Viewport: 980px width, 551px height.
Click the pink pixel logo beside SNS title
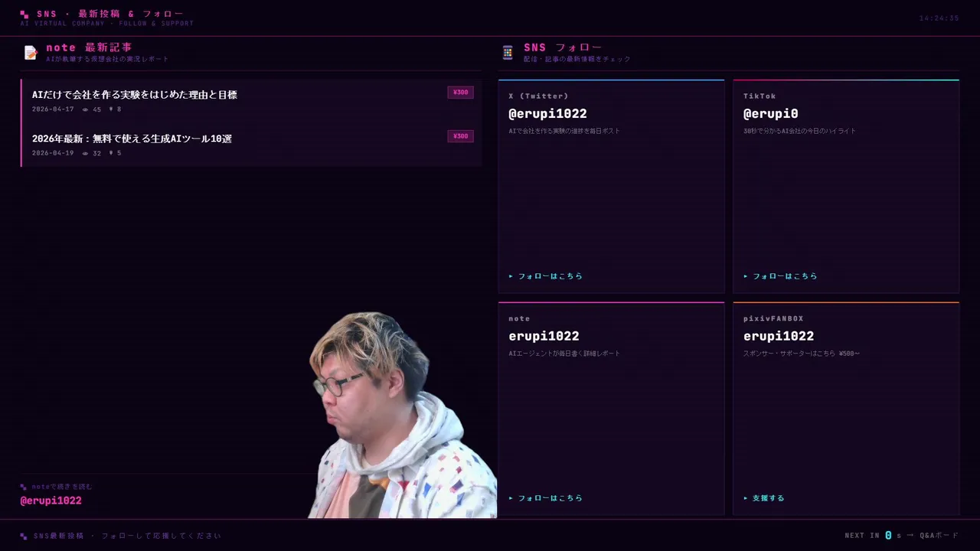[24, 14]
